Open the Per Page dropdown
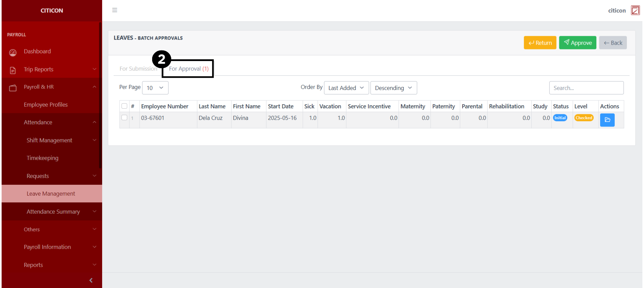The width and height of the screenshot is (644, 288). tap(155, 88)
